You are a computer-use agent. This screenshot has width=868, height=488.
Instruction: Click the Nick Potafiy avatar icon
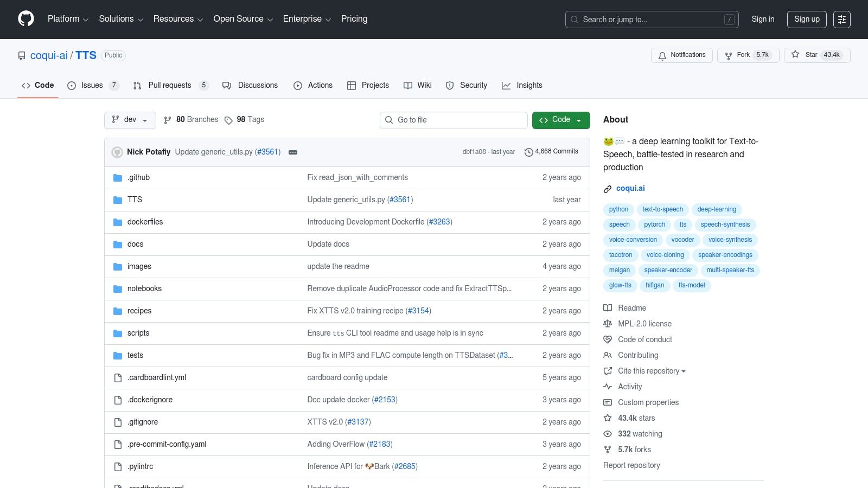click(117, 152)
